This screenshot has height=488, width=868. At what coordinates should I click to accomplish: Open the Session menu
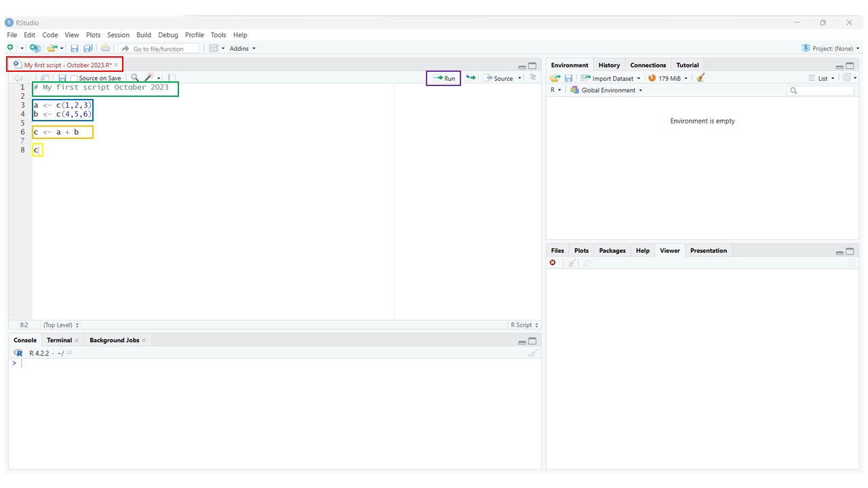118,35
